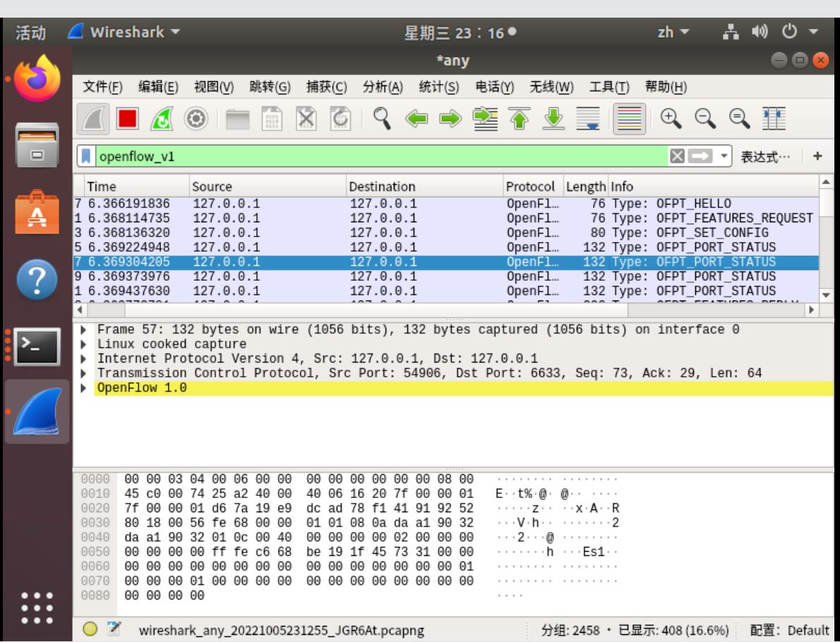Sort packets by Destination column
The height and width of the screenshot is (642, 840).
(425, 186)
